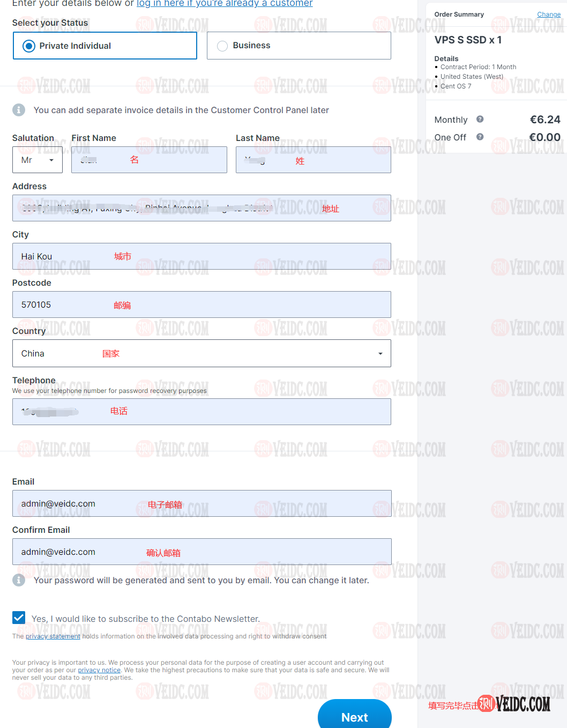Screen dimensions: 567x728
Task: Focus the Confirm Email input field
Action: click(202, 552)
